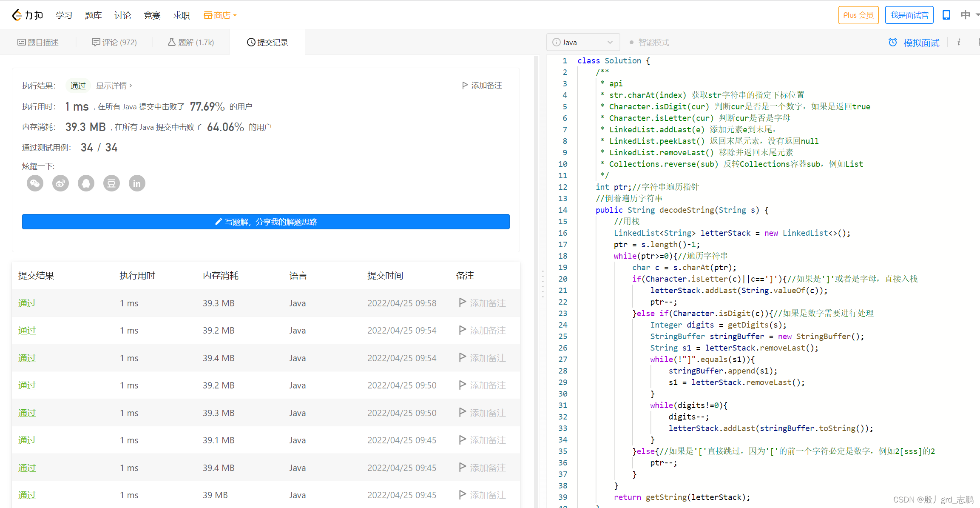Open the first 通过 submission dated 09:58
The height and width of the screenshot is (508, 980).
(27, 303)
